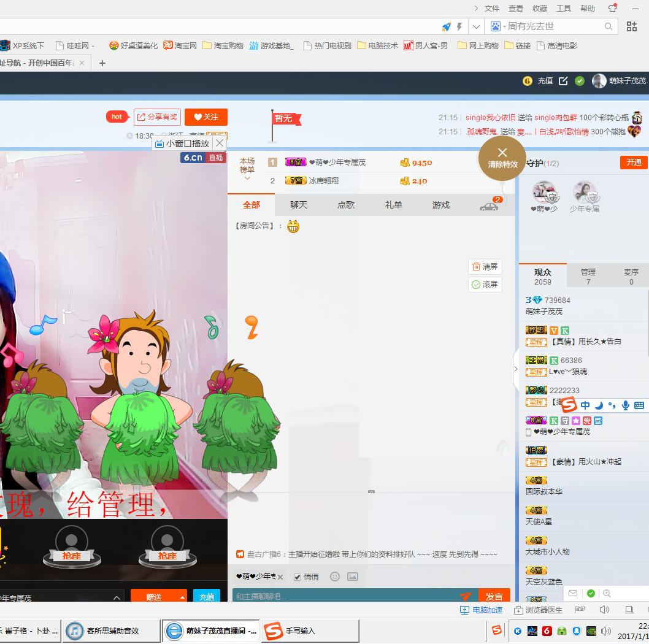Open the 网上购物 bookmark folder

[x=478, y=45]
